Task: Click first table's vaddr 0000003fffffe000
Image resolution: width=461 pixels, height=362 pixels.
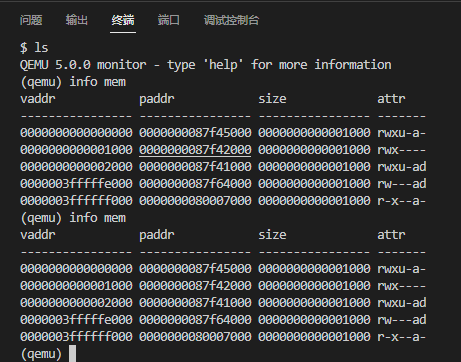Action: click(76, 184)
